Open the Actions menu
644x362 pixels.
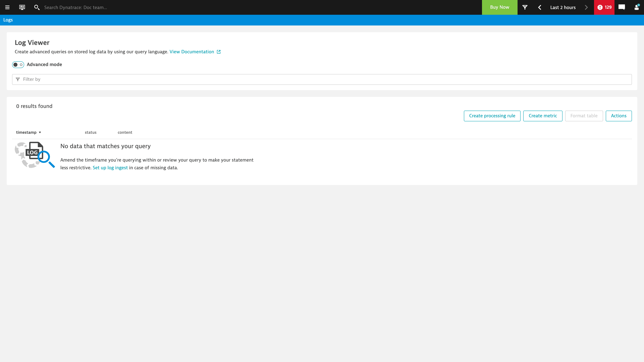tap(619, 116)
